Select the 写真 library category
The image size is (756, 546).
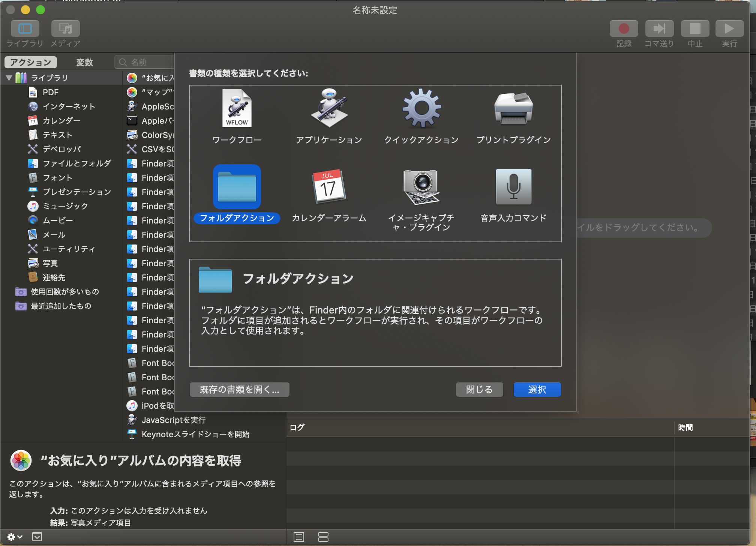coord(61,263)
